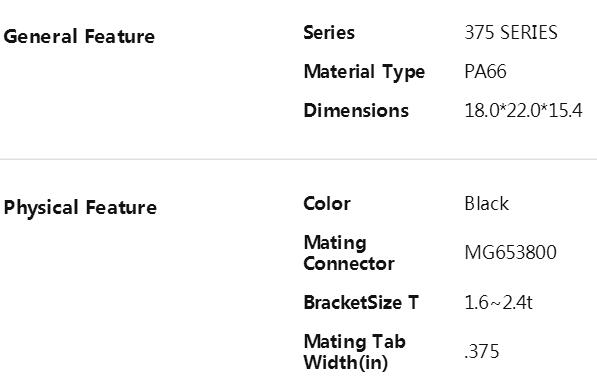Click the word Connector in Mating Connector
Image resolution: width=597 pixels, height=378 pixels.
[x=349, y=264]
